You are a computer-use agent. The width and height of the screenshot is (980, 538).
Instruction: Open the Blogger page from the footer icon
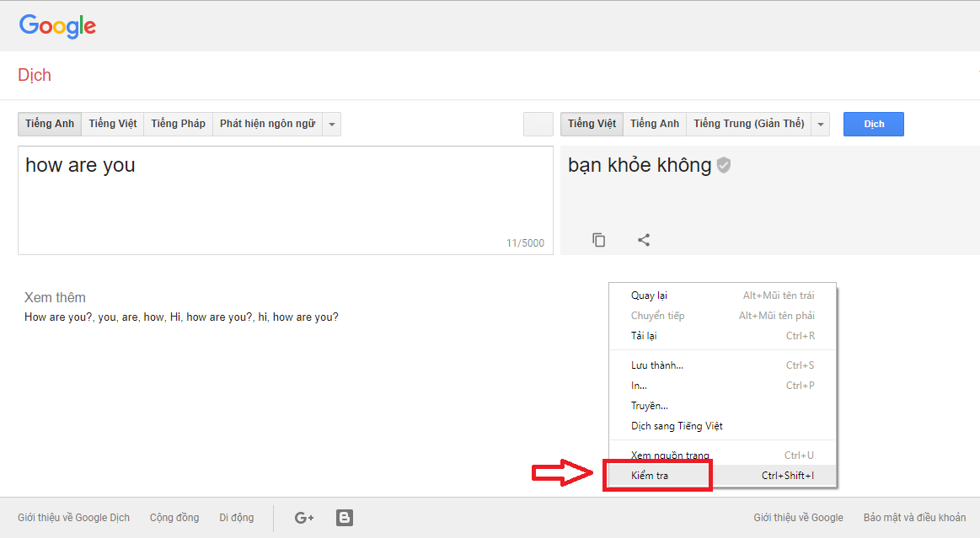[344, 517]
